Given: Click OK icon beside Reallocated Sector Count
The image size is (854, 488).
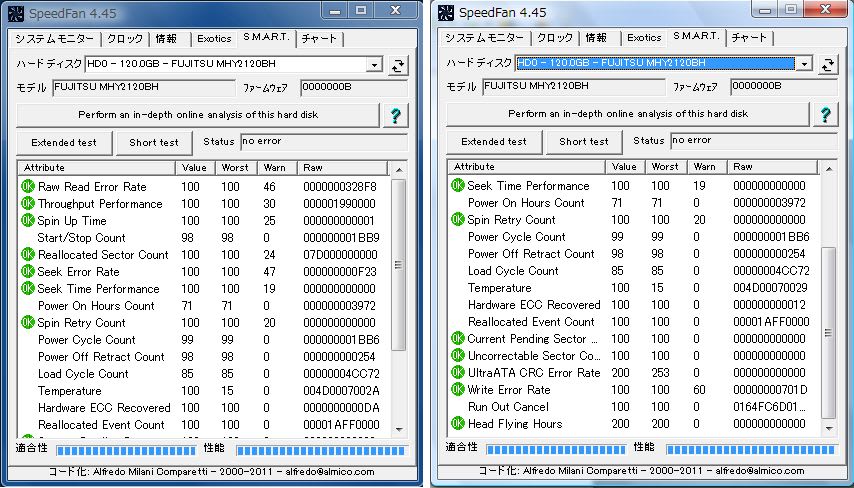Looking at the screenshot, I should point(28,254).
